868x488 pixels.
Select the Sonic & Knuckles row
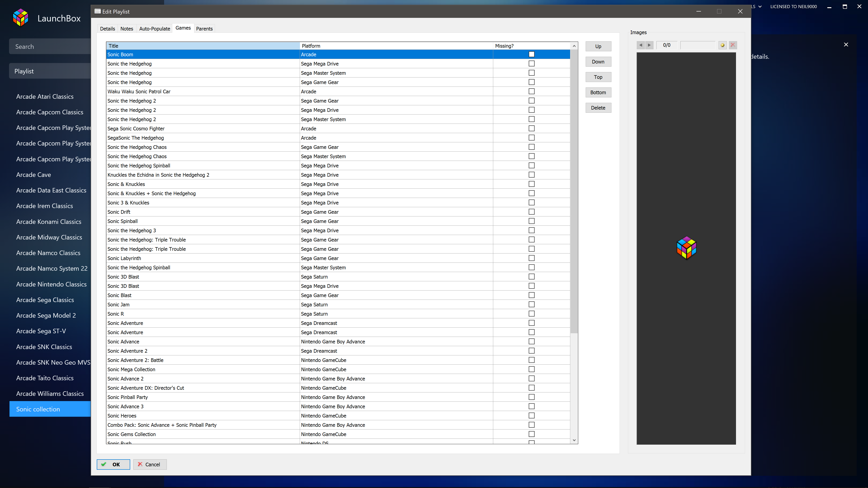click(338, 184)
